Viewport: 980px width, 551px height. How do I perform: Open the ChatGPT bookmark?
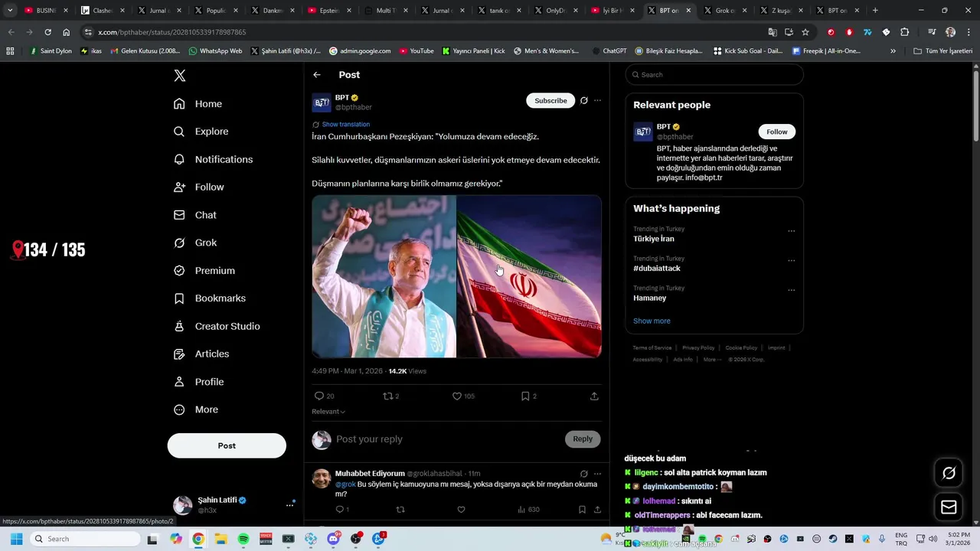pos(609,51)
